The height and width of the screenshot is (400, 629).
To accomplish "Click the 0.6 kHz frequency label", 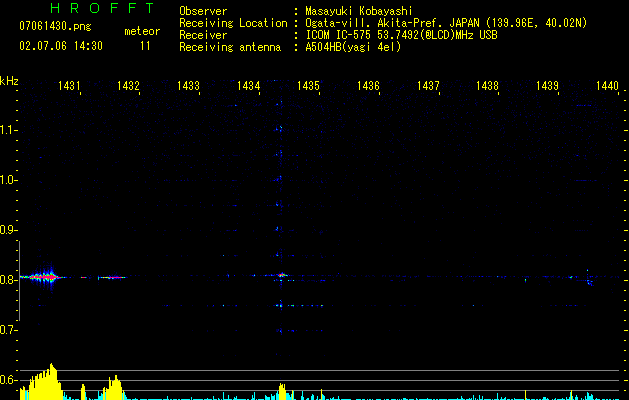I will pos(8,380).
